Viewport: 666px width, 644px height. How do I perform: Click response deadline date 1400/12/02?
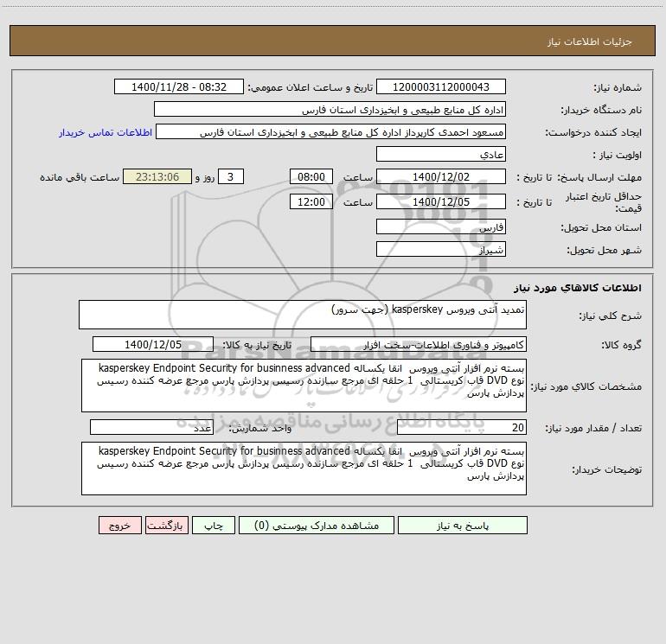coord(441,177)
